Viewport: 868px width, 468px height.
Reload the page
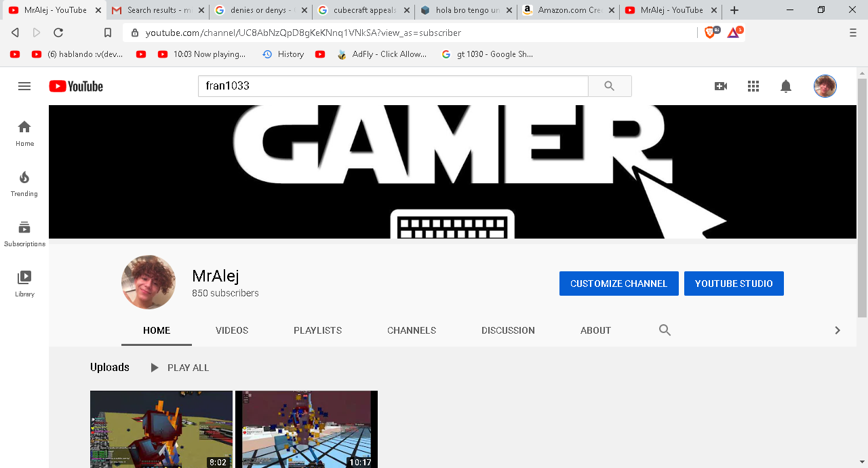[x=58, y=33]
